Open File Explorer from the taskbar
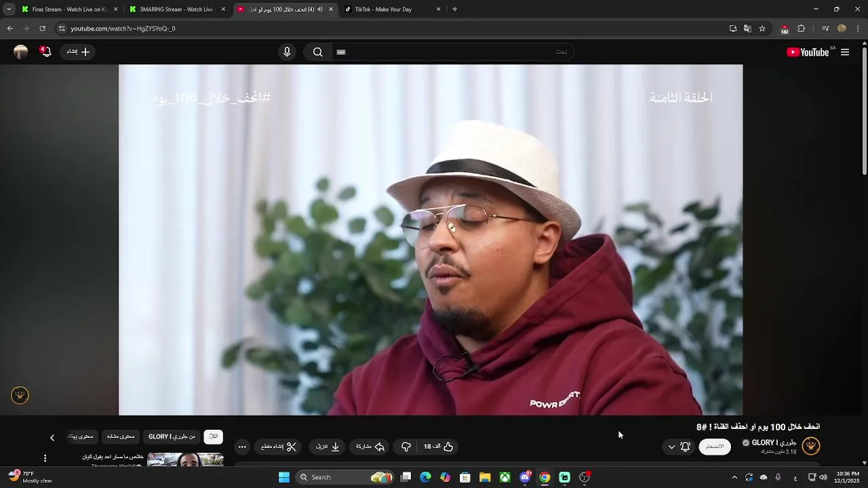 (485, 477)
